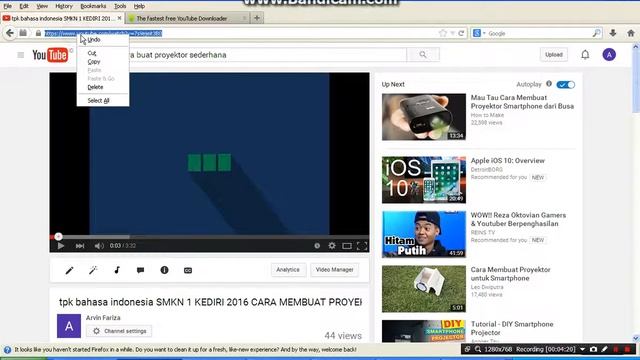Click the page history icon next to back arrow
The image size is (640, 360).
tap(23, 33)
